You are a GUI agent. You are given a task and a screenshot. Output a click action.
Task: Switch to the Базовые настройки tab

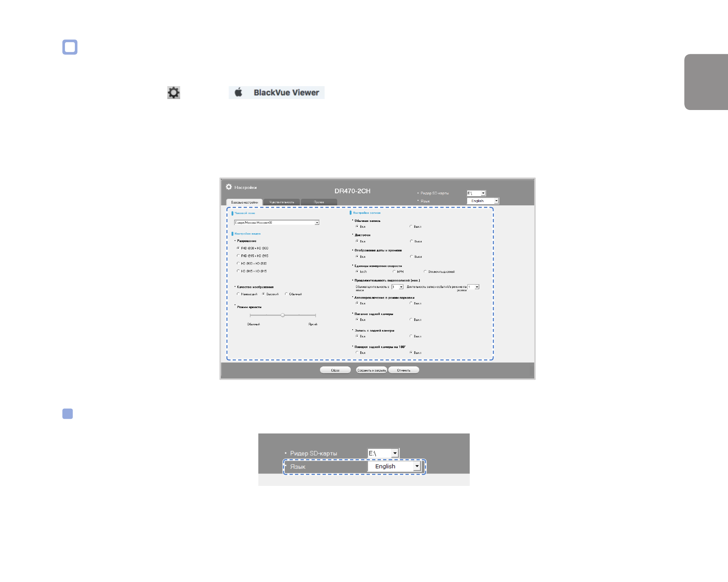(244, 202)
